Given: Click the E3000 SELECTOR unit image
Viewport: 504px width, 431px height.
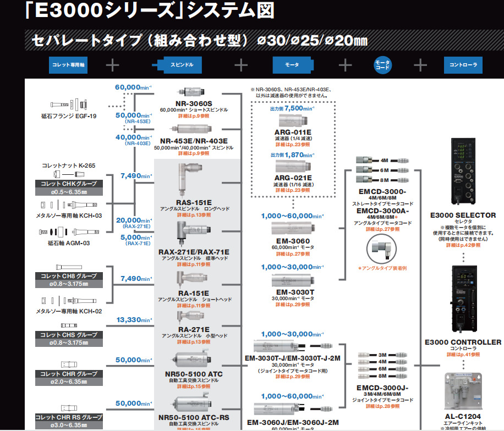Looking at the screenshot, I should tap(463, 171).
